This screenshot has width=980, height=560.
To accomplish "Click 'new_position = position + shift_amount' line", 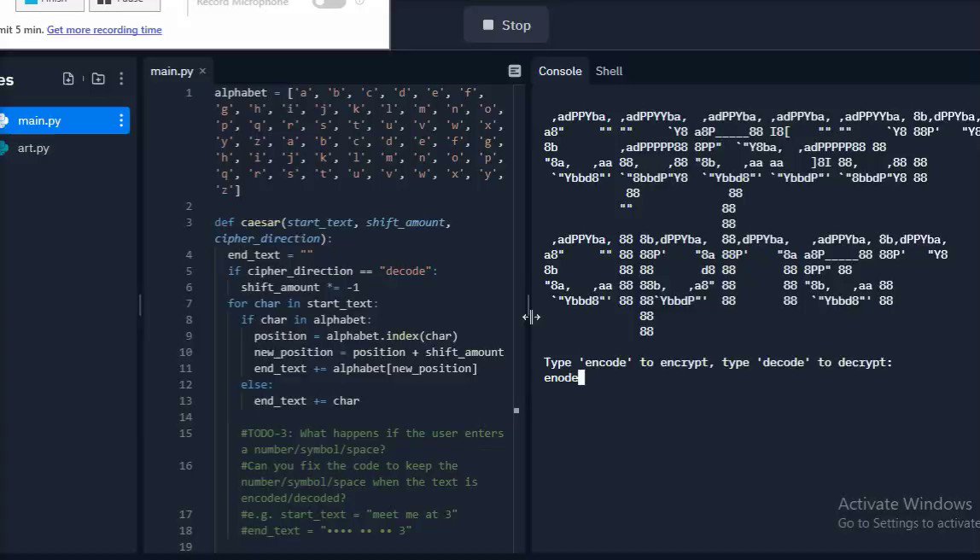I will pos(379,353).
